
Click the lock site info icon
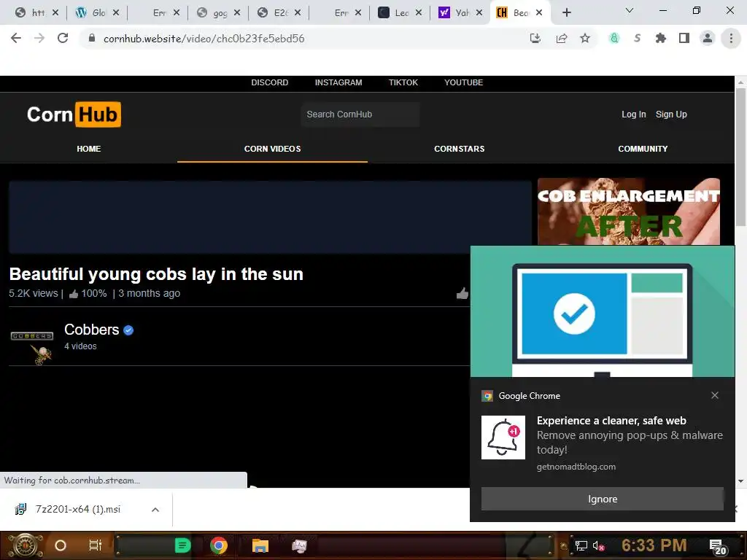(x=92, y=38)
